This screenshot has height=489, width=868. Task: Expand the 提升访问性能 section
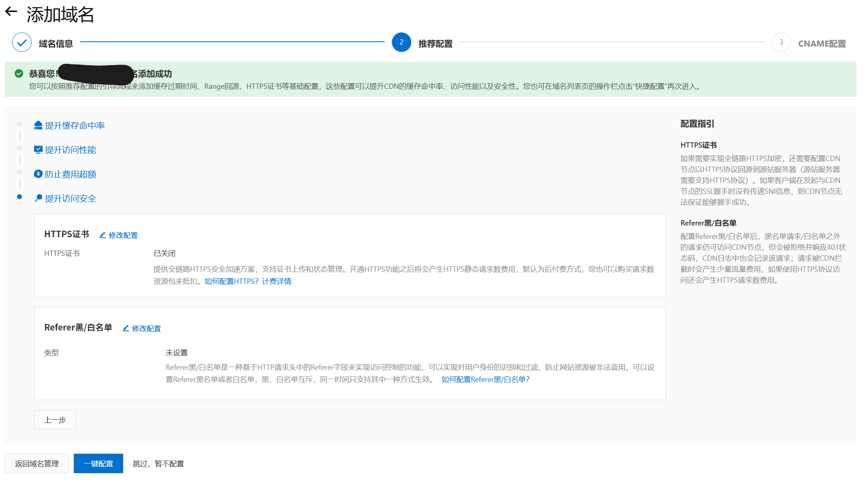(71, 150)
